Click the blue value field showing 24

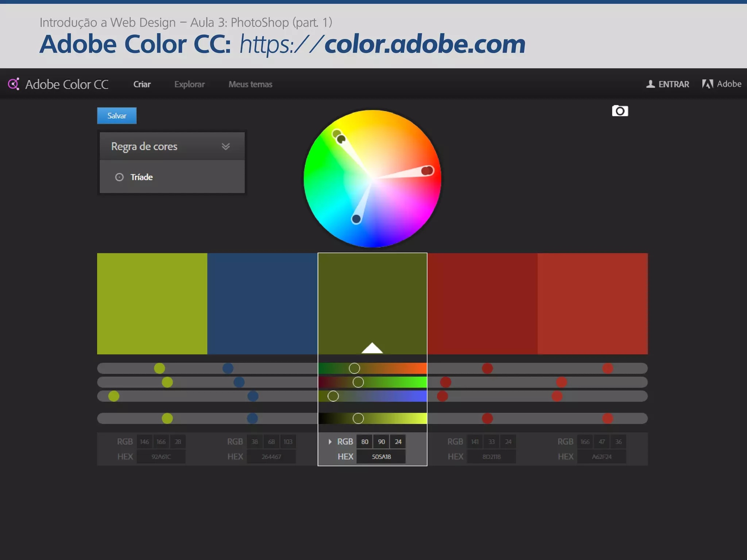tap(398, 442)
